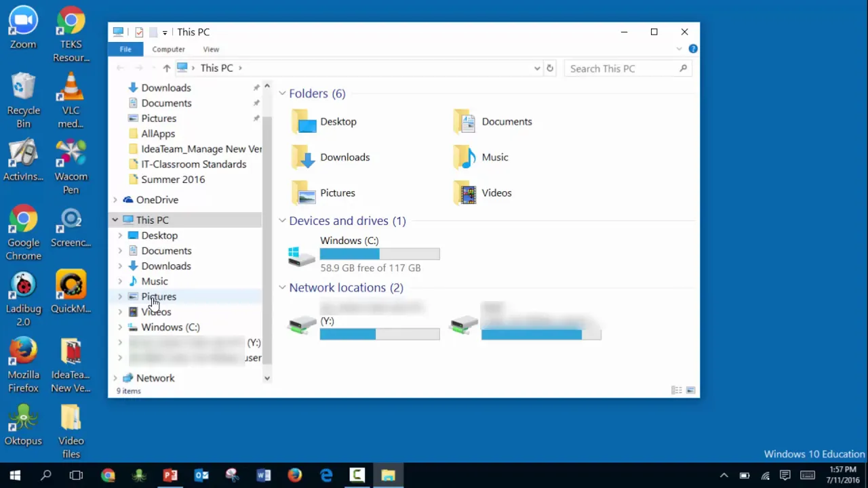The image size is (868, 488).
Task: Open the Documents folder in the Folders group
Action: click(493, 121)
